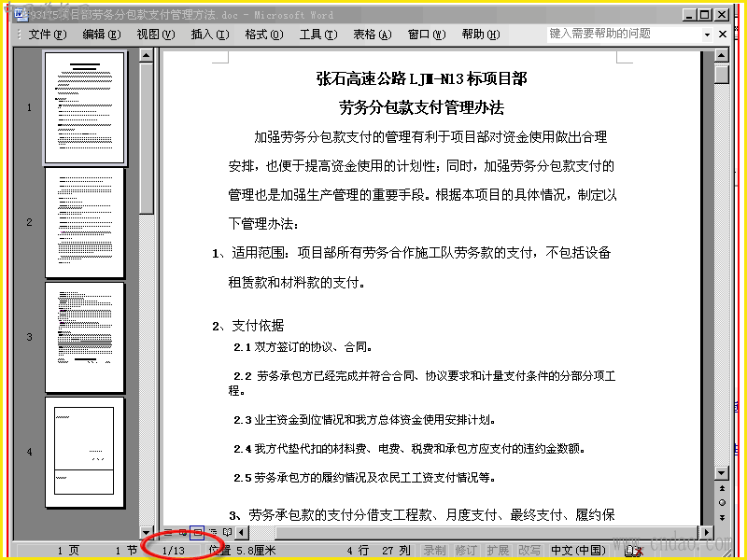747x560 pixels.
Task: Jump to previous page double-arrow button
Action: (x=722, y=488)
